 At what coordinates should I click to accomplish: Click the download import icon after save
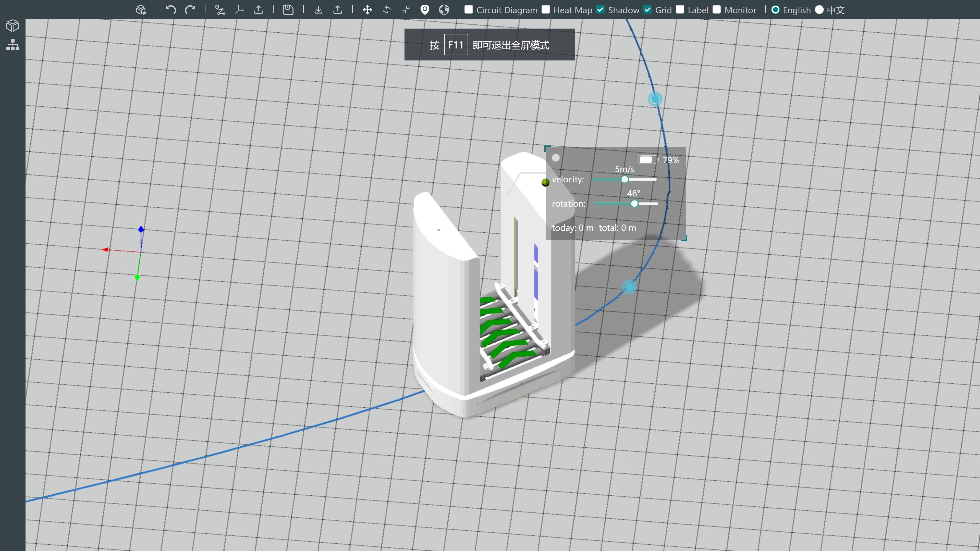(318, 10)
